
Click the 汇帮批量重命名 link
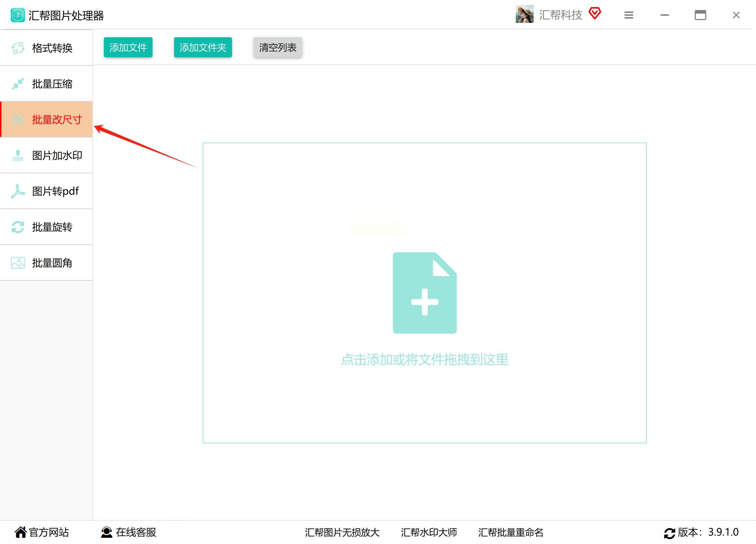[x=510, y=533]
